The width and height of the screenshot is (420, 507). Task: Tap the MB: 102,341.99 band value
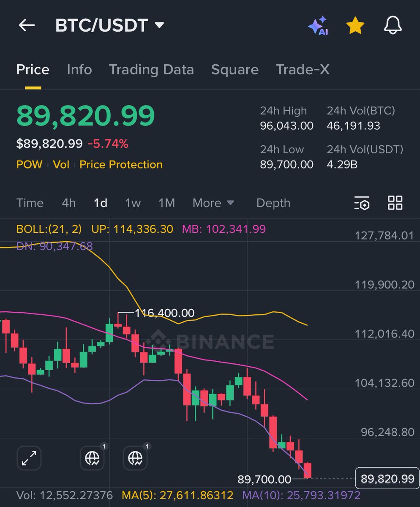coord(224,229)
